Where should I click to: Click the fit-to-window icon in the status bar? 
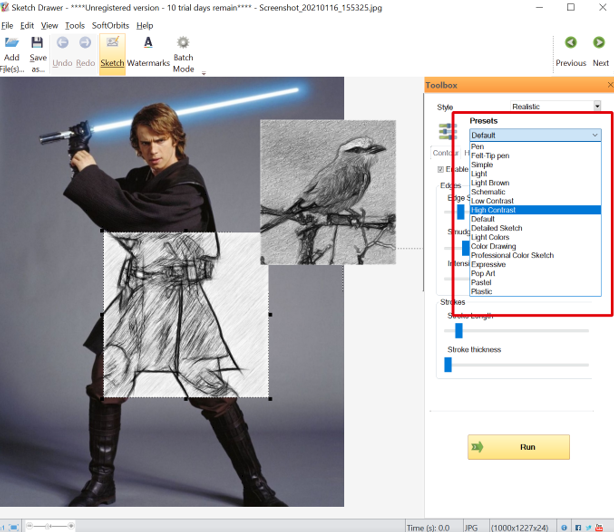click(14, 527)
